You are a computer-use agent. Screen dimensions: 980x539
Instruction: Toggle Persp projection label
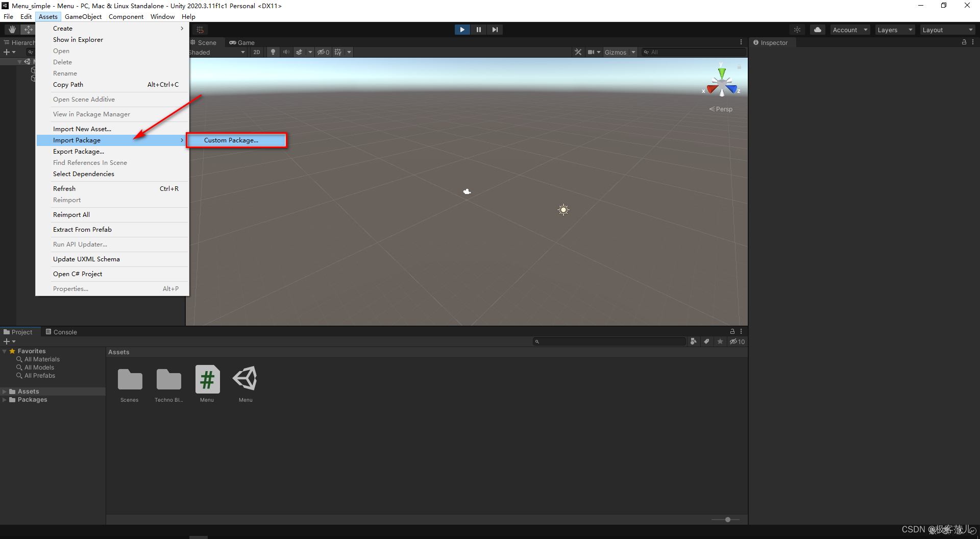point(721,109)
